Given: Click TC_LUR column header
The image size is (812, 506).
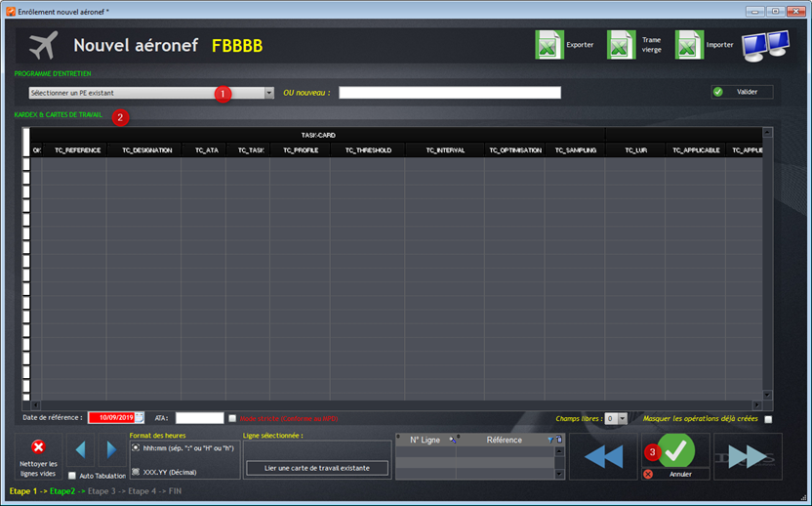Looking at the screenshot, I should click(x=636, y=150).
